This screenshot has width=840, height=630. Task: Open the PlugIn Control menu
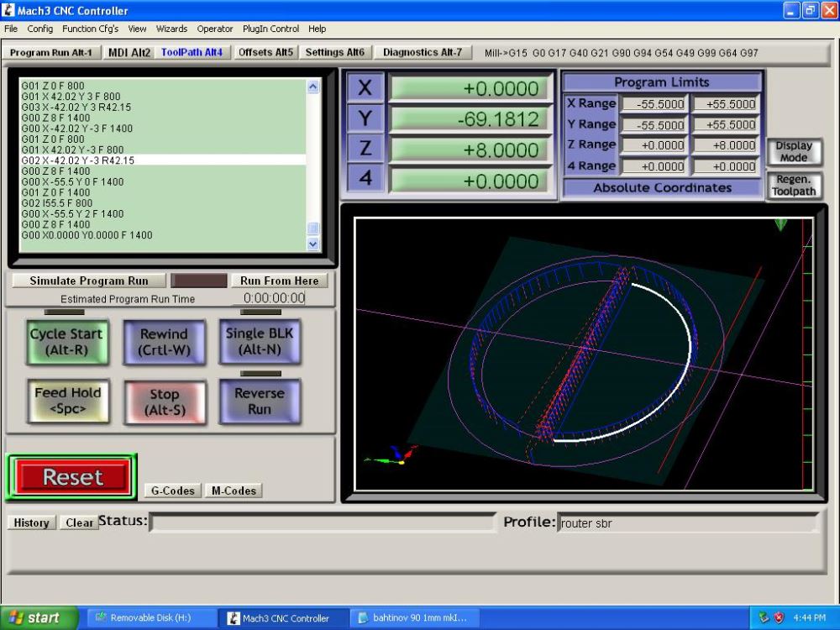point(270,29)
